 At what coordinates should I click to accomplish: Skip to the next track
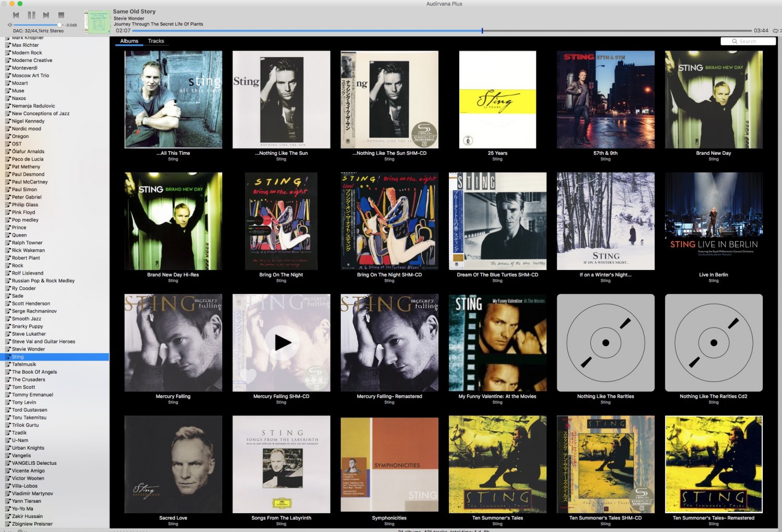click(x=46, y=15)
